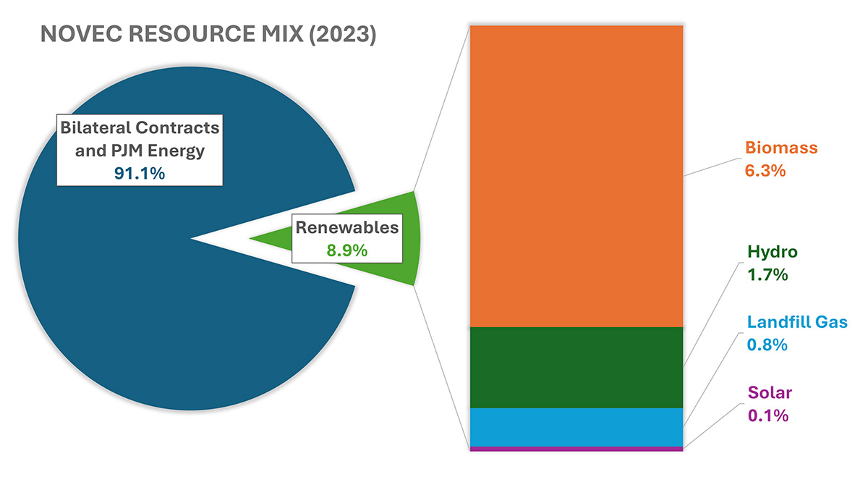Click the Bilateral Contracts label text

[x=140, y=128]
